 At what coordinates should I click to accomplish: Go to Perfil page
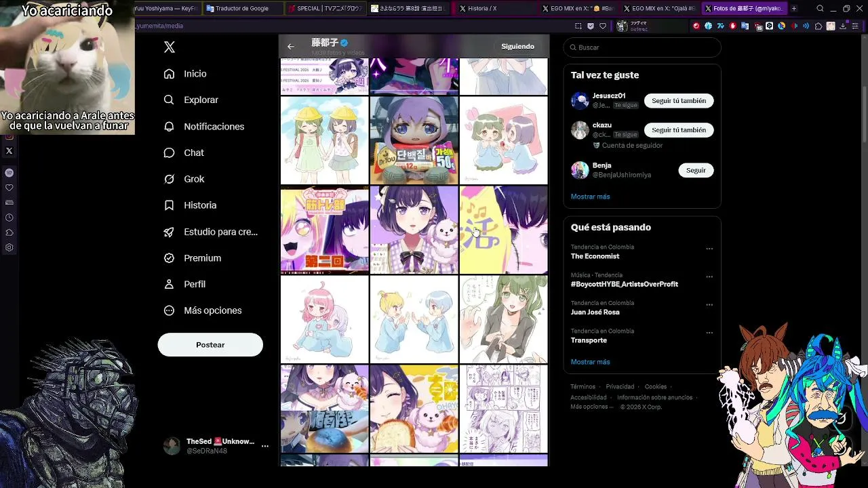click(185, 285)
